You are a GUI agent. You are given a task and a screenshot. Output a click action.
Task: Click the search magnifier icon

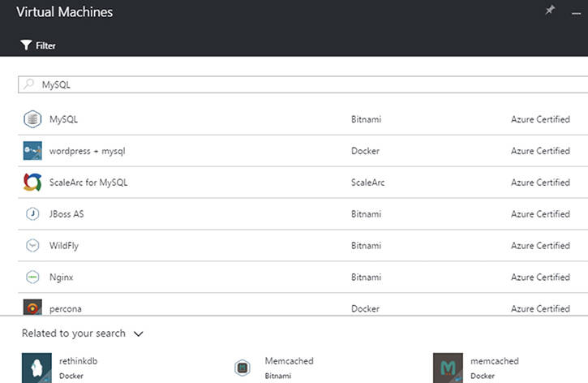pyautogui.click(x=28, y=84)
